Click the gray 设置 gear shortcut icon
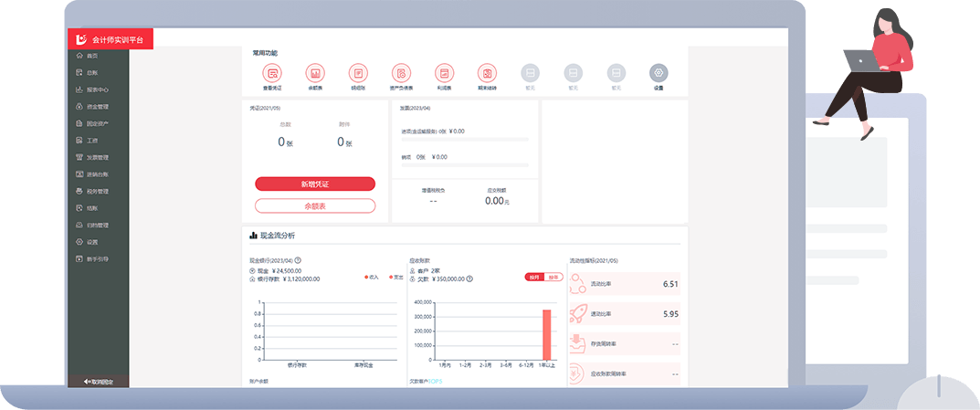Image resolution: width=980 pixels, height=410 pixels. point(659,73)
